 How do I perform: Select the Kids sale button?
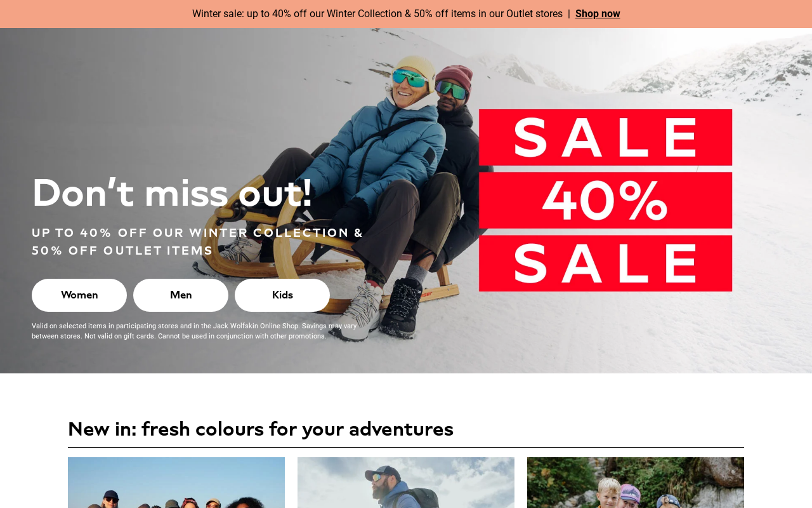pyautogui.click(x=282, y=295)
